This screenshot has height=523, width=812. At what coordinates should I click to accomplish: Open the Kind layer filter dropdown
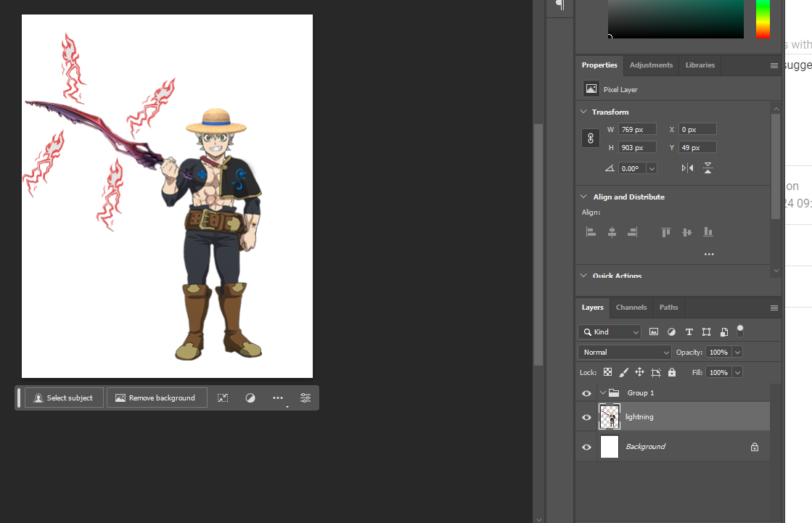pyautogui.click(x=610, y=332)
